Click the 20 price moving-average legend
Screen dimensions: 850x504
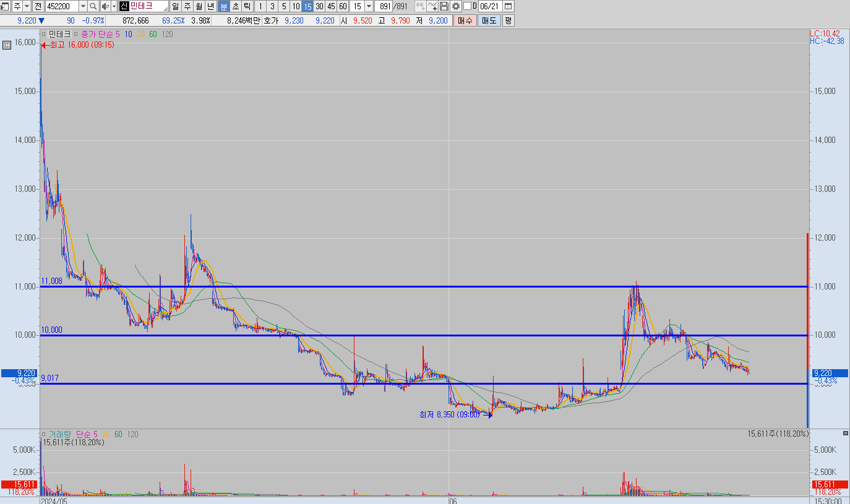tap(140, 34)
